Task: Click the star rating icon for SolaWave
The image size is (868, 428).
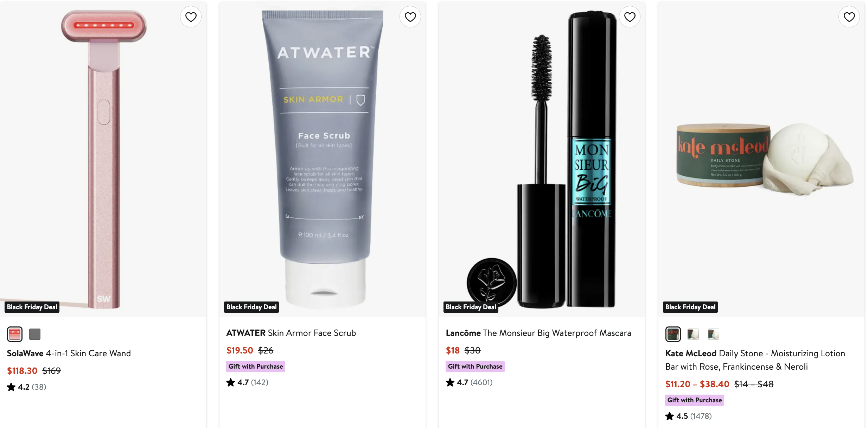Action: [11, 387]
